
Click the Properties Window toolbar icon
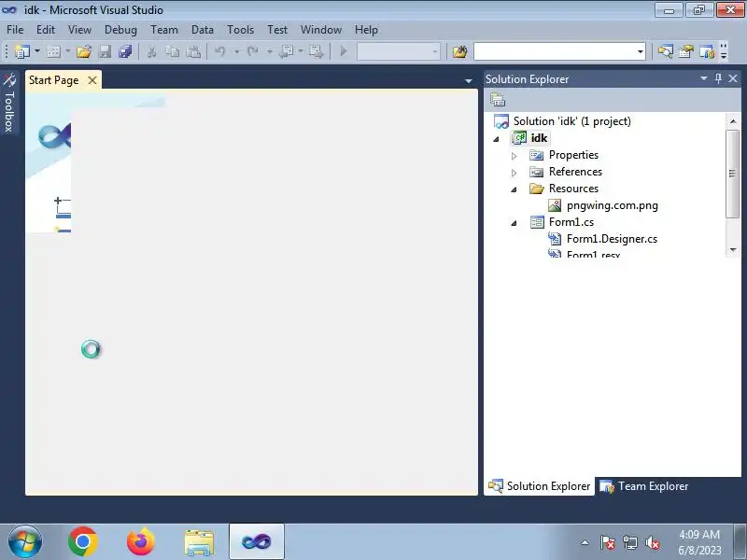pos(686,51)
